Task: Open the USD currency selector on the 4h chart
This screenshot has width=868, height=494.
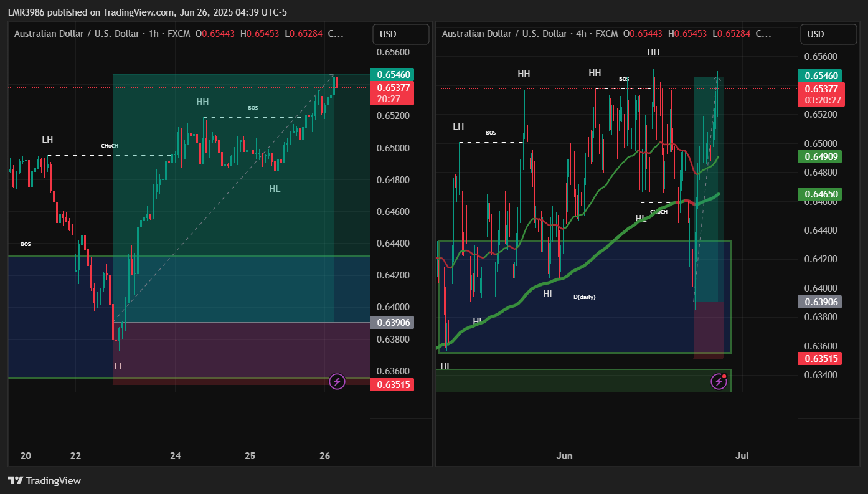Action: pyautogui.click(x=829, y=34)
